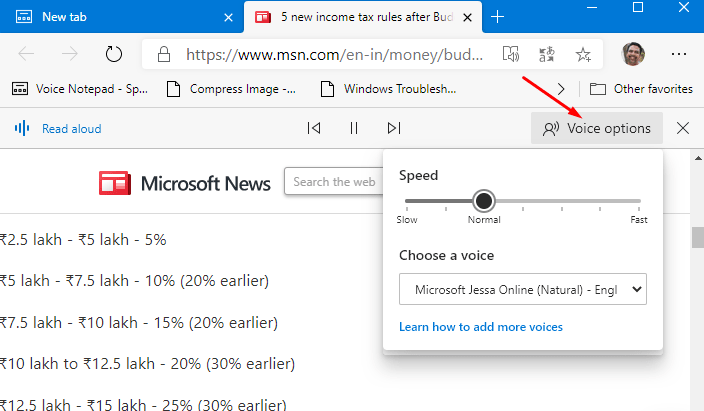Open a new tab with the plus button

click(x=497, y=17)
